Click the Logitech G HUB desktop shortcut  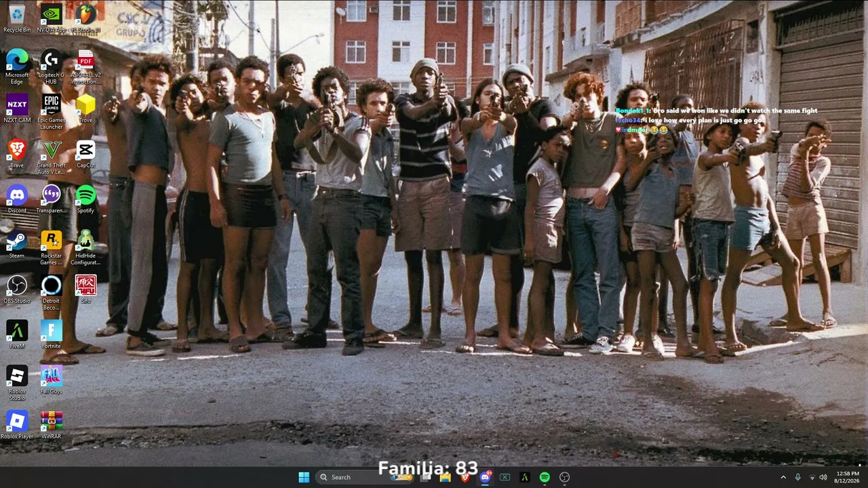tap(51, 66)
